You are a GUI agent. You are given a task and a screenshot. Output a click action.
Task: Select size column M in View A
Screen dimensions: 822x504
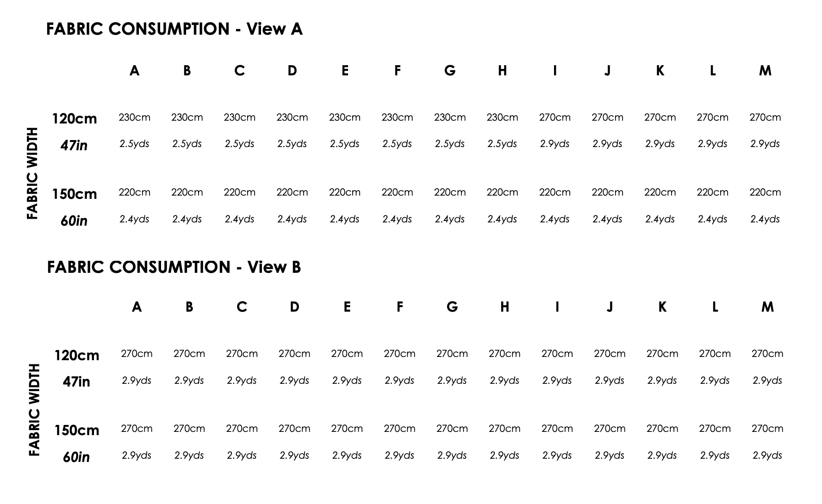(765, 70)
